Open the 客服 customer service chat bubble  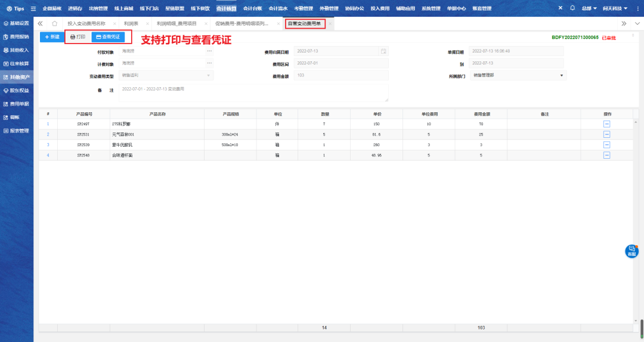click(631, 251)
